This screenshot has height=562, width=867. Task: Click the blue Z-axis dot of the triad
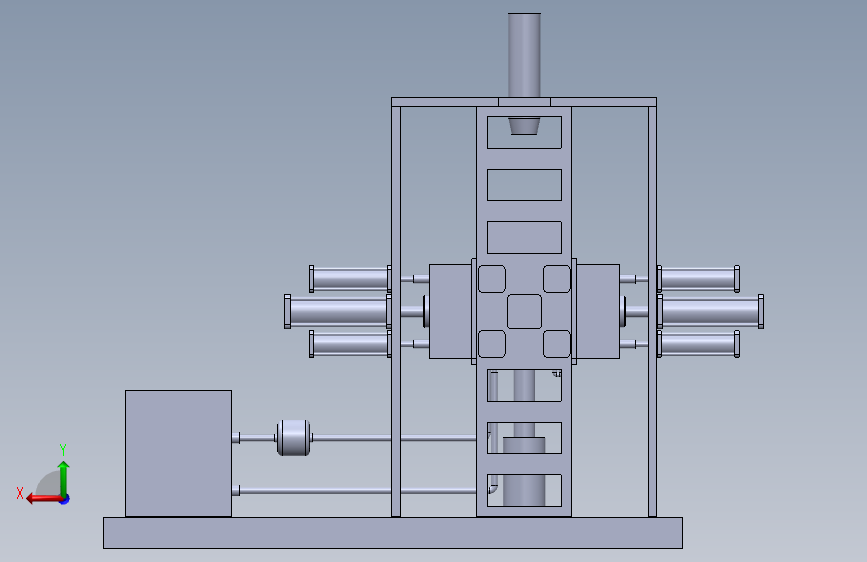(x=65, y=499)
